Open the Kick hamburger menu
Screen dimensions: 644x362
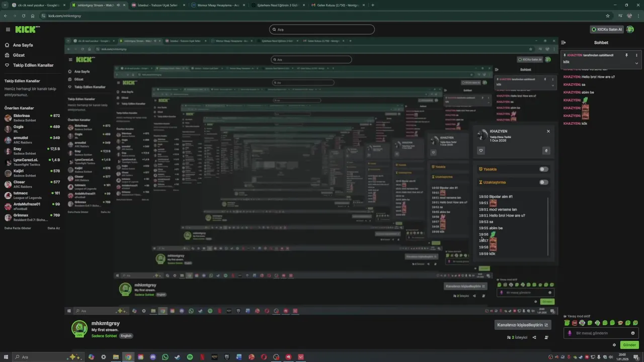click(8, 30)
